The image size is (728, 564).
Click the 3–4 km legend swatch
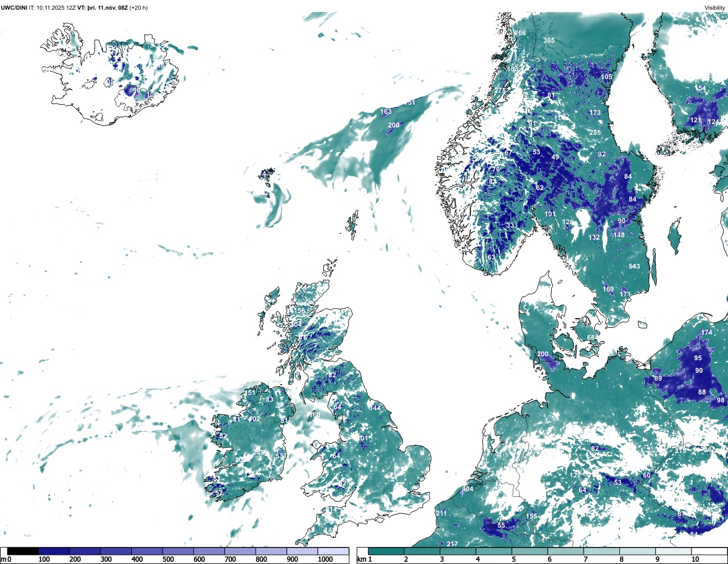coord(458,551)
